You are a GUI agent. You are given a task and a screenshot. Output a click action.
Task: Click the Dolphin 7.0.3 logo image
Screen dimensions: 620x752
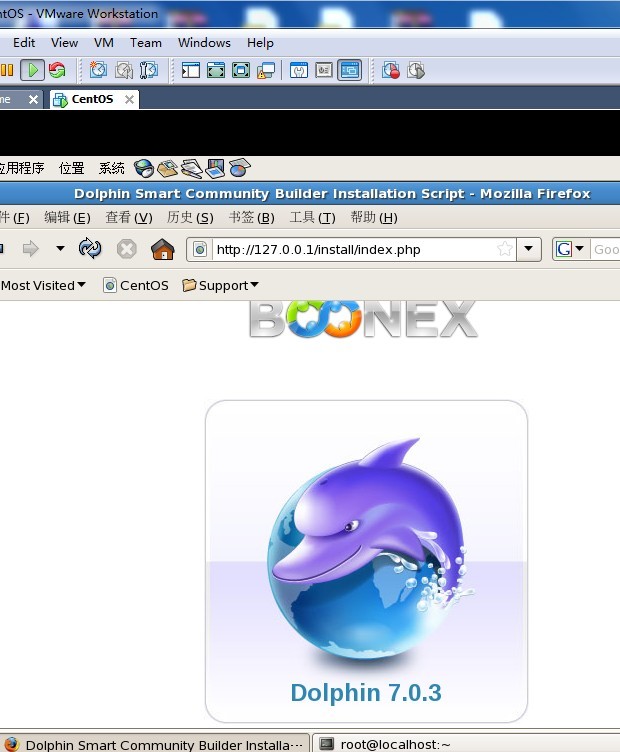point(366,561)
